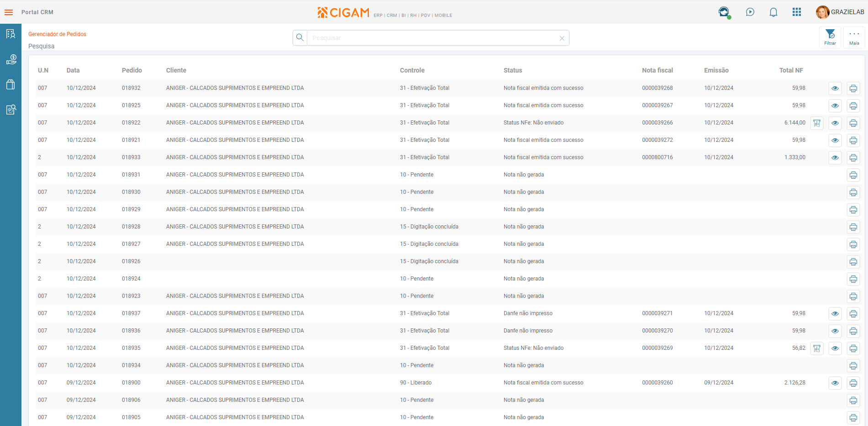Click the play tutorial icon in header
This screenshot has width=868, height=426.
point(750,12)
